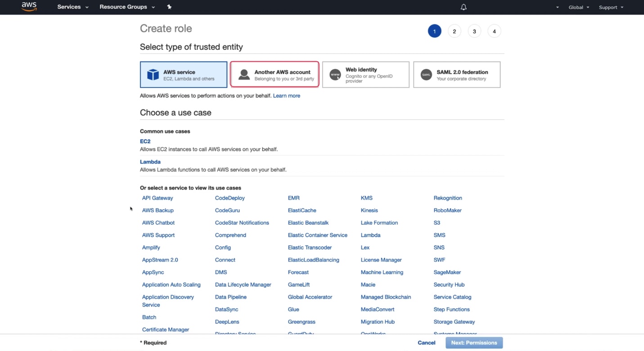Pick the Security Hub service
This screenshot has height=351, width=644.
449,284
